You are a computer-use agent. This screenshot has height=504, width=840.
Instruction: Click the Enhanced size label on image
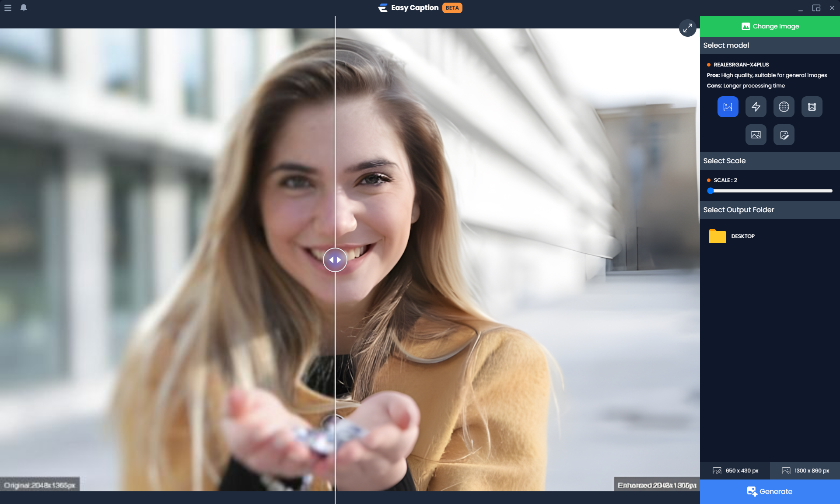pos(657,485)
